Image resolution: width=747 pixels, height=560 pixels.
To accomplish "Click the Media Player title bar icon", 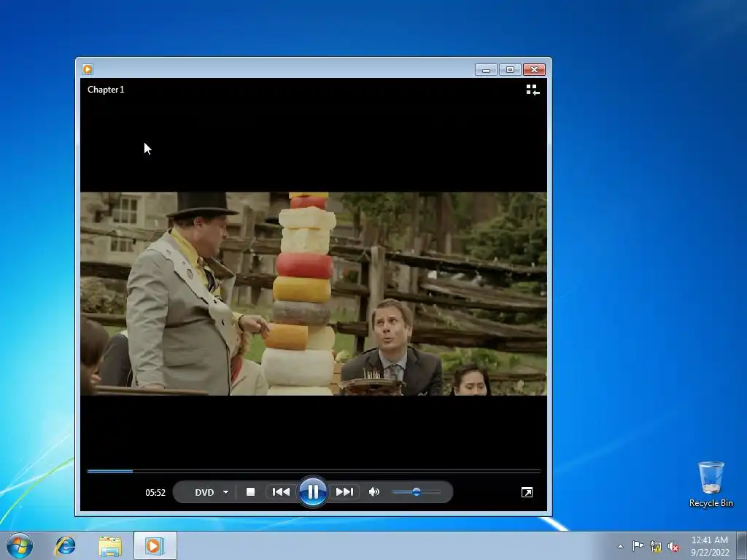I will [88, 69].
